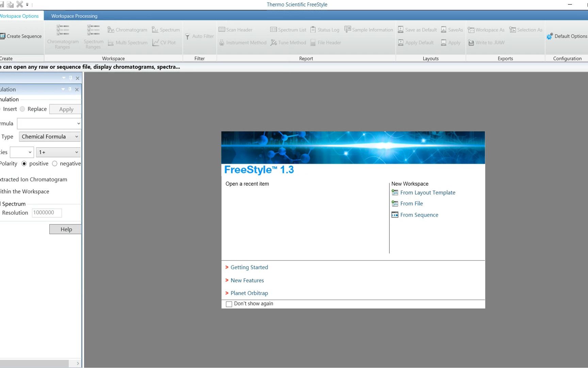Export Selection As
Screen dimensions: 588x368
tap(526, 30)
